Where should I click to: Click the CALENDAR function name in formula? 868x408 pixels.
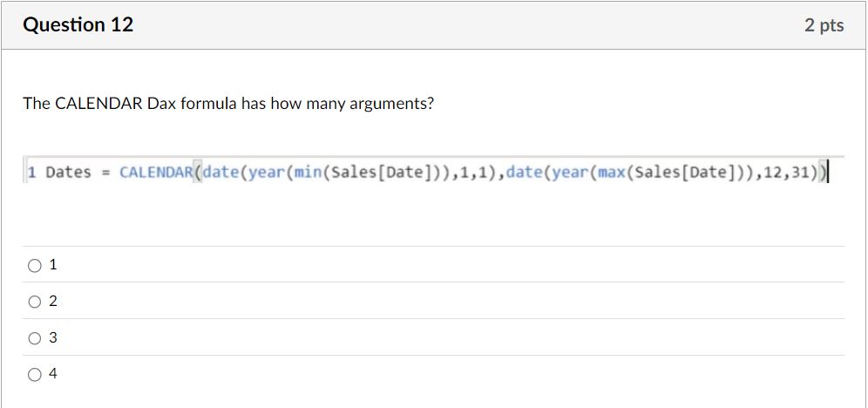pyautogui.click(x=155, y=172)
